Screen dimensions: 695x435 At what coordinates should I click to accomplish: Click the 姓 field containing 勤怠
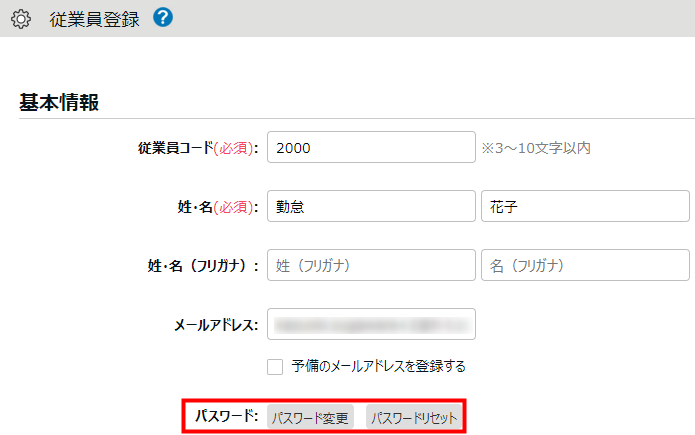371,207
